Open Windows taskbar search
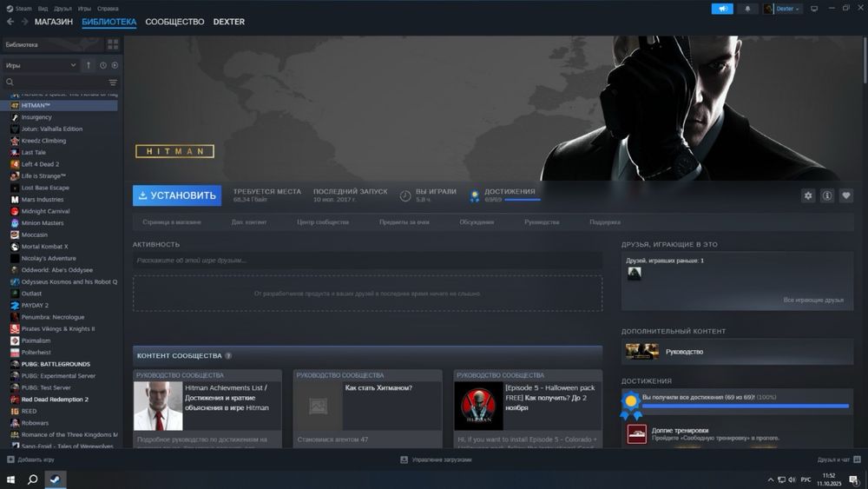 pos(33,479)
